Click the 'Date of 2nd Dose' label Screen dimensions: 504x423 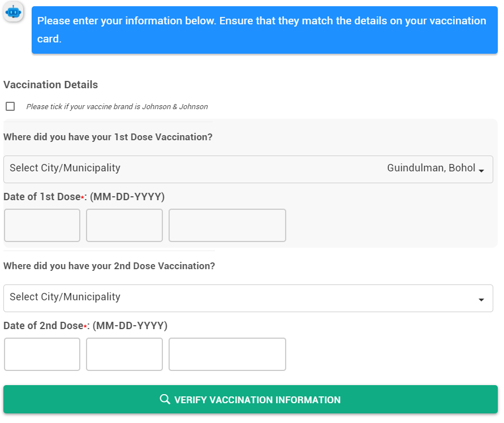85,326
